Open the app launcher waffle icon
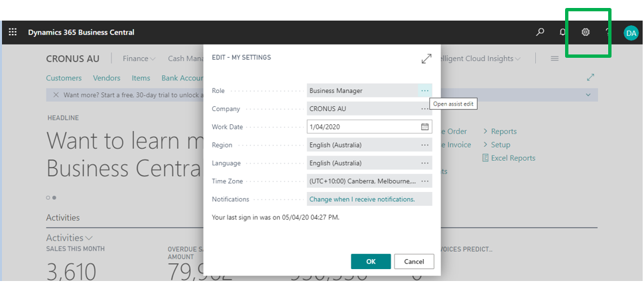The image size is (644, 283). click(x=13, y=32)
